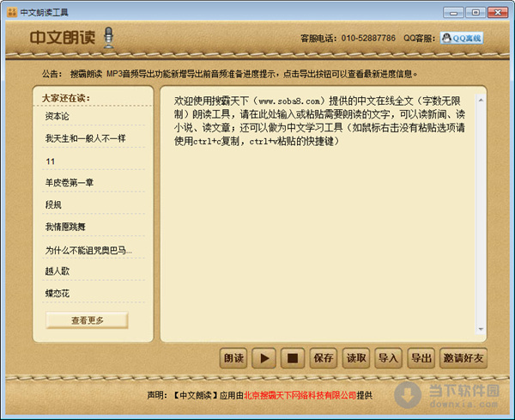Click the text area scroll up arrow
Screen dimensions: 515x420
pos(481,100)
